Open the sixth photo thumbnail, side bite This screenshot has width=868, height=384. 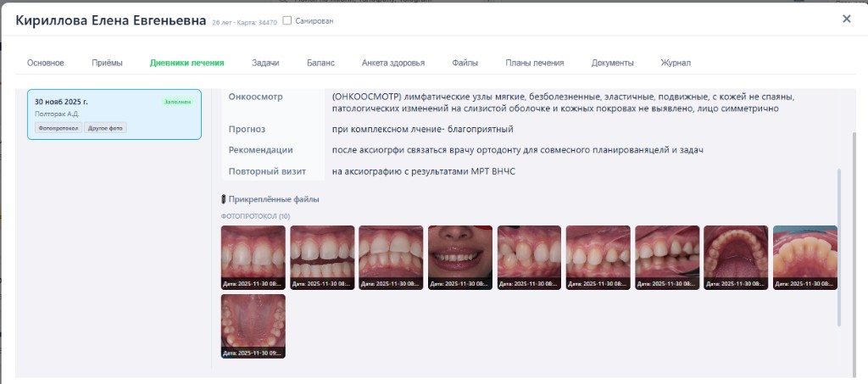click(x=598, y=258)
